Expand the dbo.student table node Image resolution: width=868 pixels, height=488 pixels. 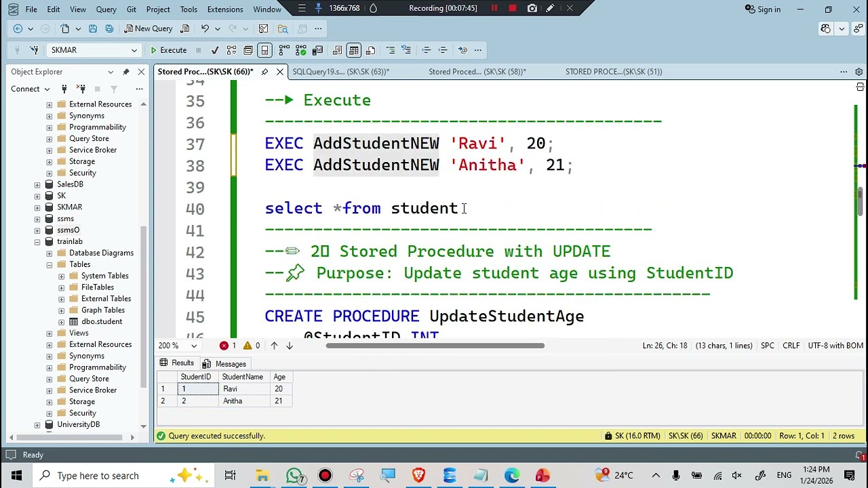tap(62, 322)
